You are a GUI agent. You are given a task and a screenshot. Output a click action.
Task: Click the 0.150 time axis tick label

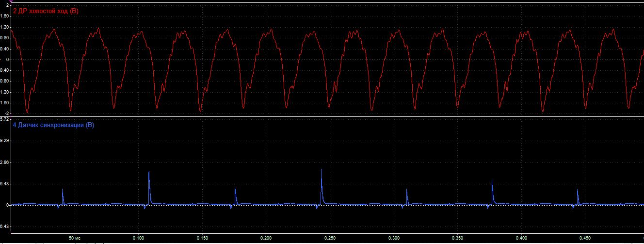pos(202,239)
